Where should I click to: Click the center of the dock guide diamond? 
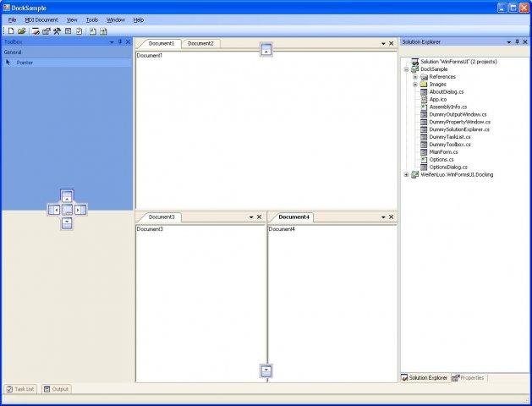pyautogui.click(x=67, y=210)
